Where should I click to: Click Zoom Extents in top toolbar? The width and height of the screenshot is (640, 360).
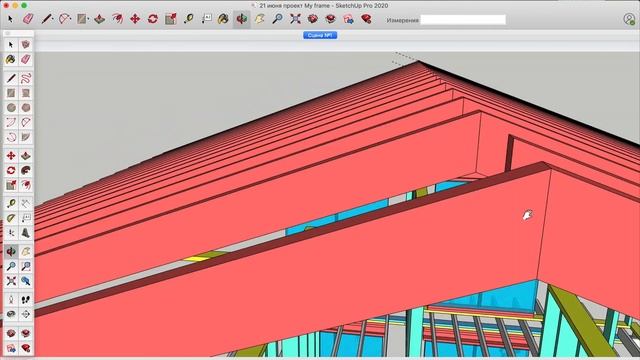click(x=296, y=19)
